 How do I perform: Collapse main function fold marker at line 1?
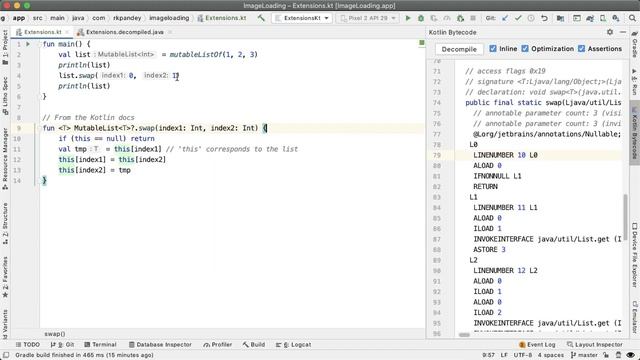click(x=41, y=44)
